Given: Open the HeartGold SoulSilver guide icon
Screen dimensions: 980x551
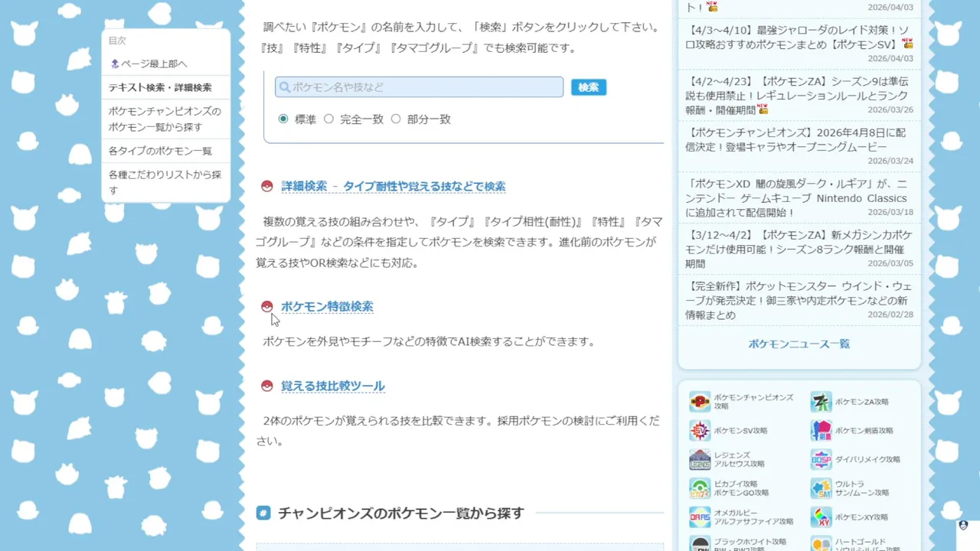Looking at the screenshot, I should (x=822, y=544).
